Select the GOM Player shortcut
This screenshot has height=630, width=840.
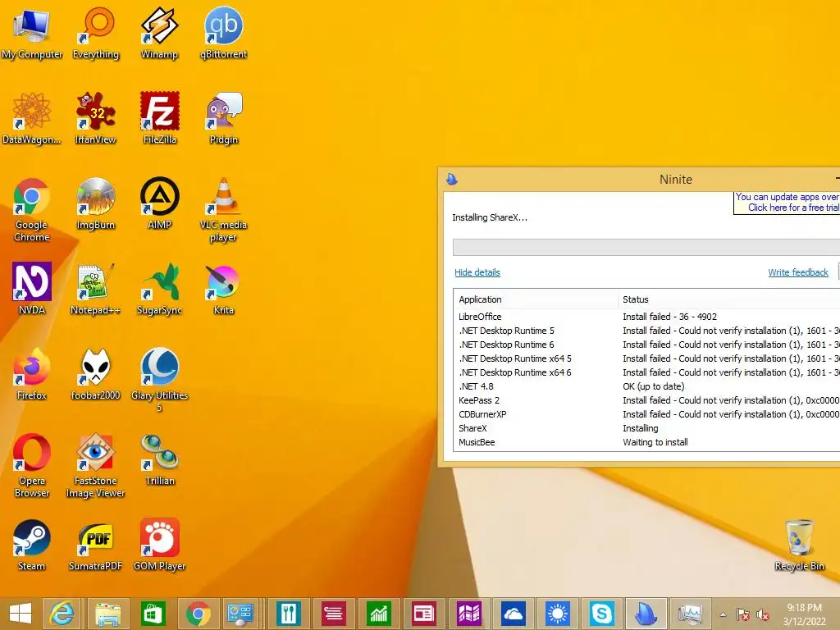tap(160, 545)
